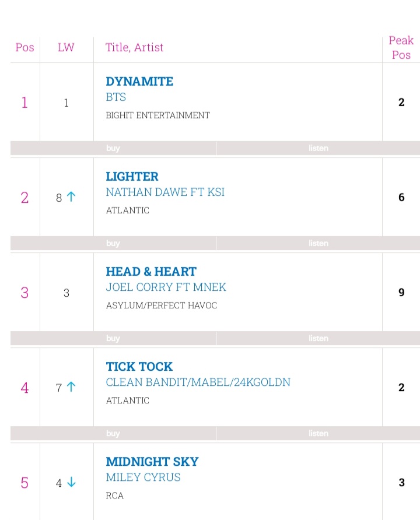
Task: Click the buy button under Dynamite
Action: [x=113, y=148]
